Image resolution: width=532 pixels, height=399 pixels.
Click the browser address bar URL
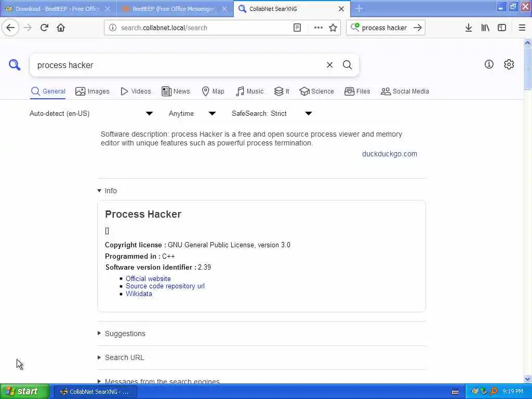tap(164, 28)
